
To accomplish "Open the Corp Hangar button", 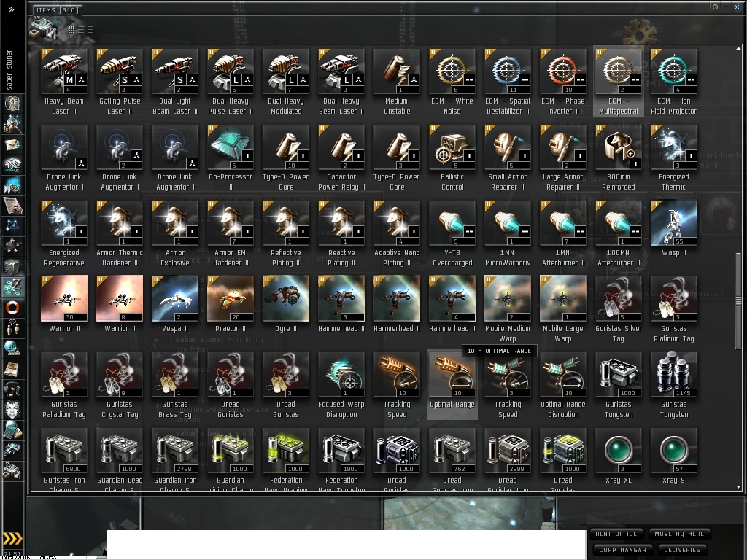I will (622, 550).
